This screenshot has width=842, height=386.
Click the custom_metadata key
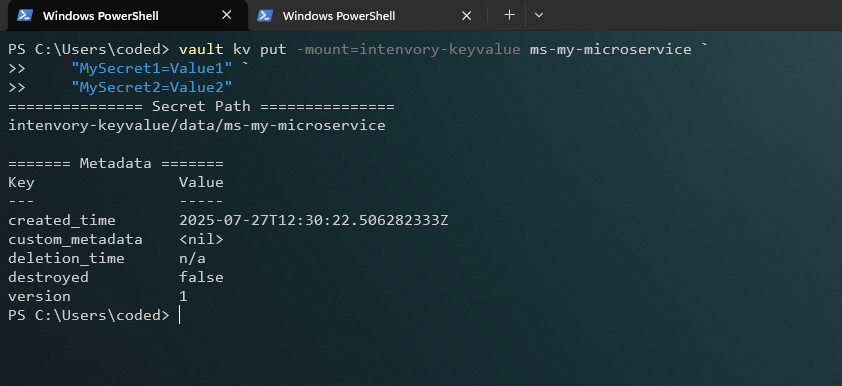(76, 239)
